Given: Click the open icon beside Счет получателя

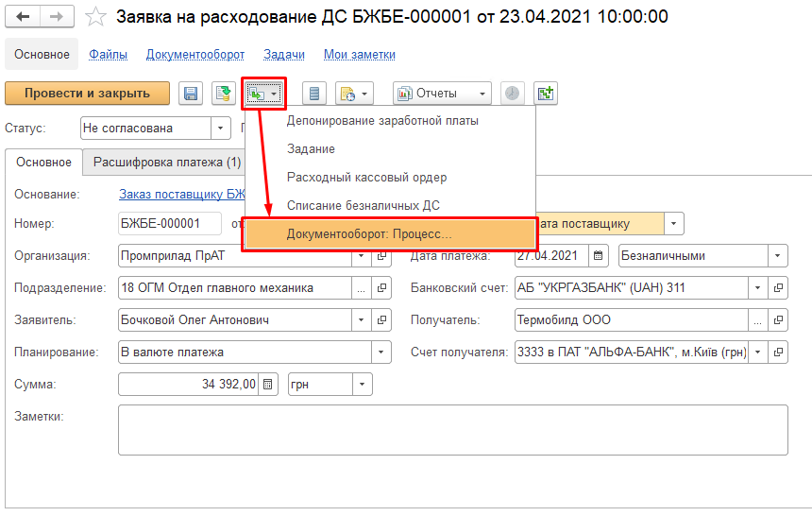Looking at the screenshot, I should pos(779,353).
